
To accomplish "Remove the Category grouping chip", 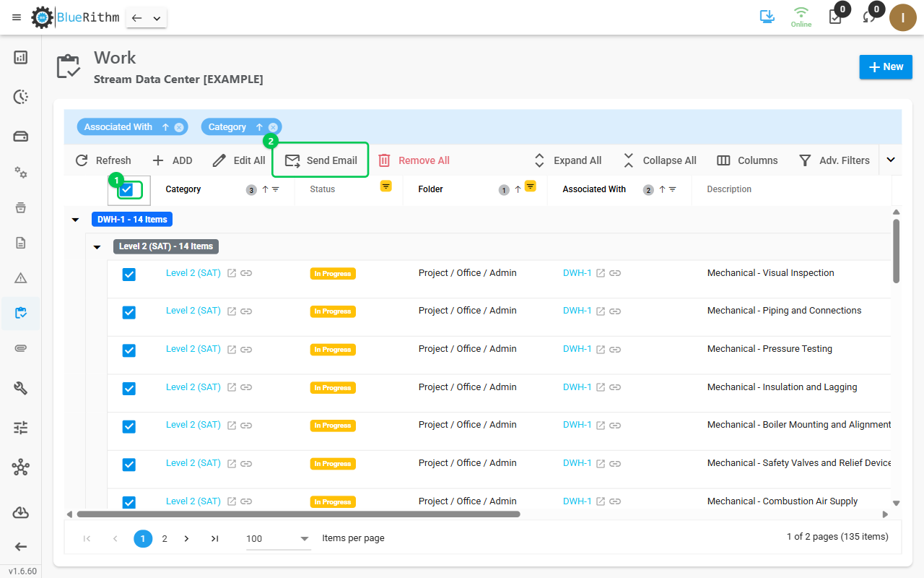I will [273, 127].
